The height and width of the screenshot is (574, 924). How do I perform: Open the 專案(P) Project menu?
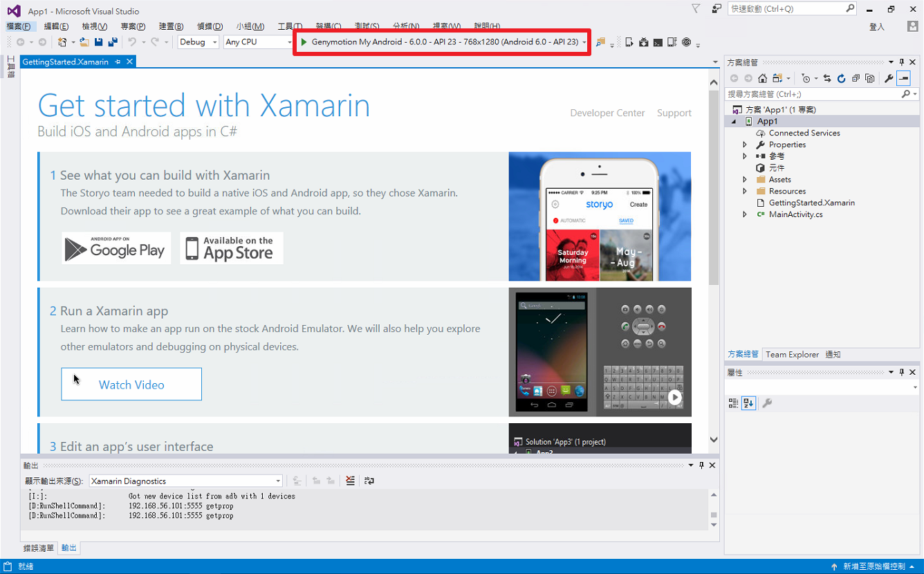(133, 26)
